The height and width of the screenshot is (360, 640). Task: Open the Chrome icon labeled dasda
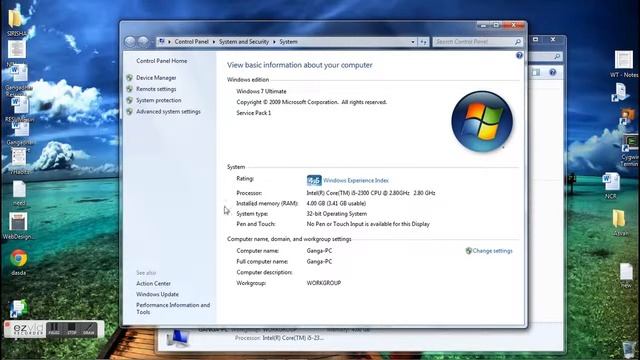pos(19,262)
